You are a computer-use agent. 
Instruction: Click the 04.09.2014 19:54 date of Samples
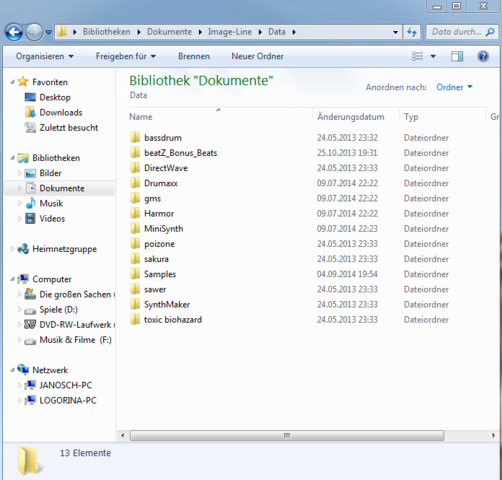[x=347, y=274]
